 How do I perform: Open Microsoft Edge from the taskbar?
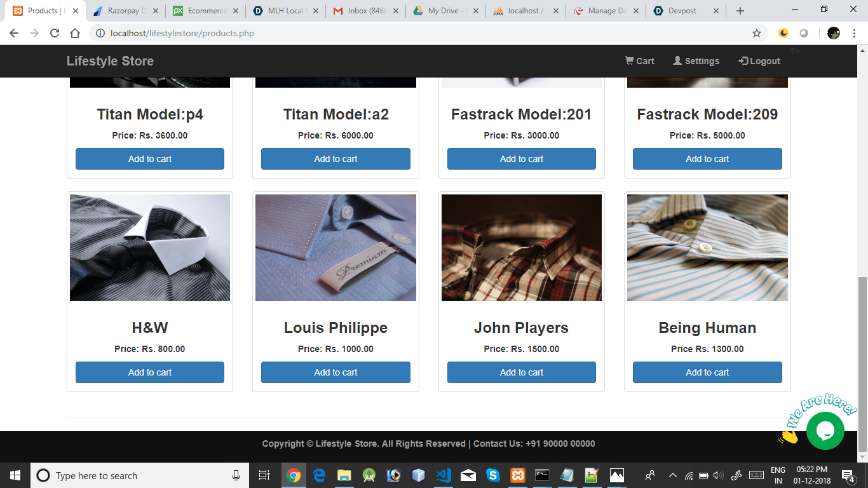pos(319,475)
